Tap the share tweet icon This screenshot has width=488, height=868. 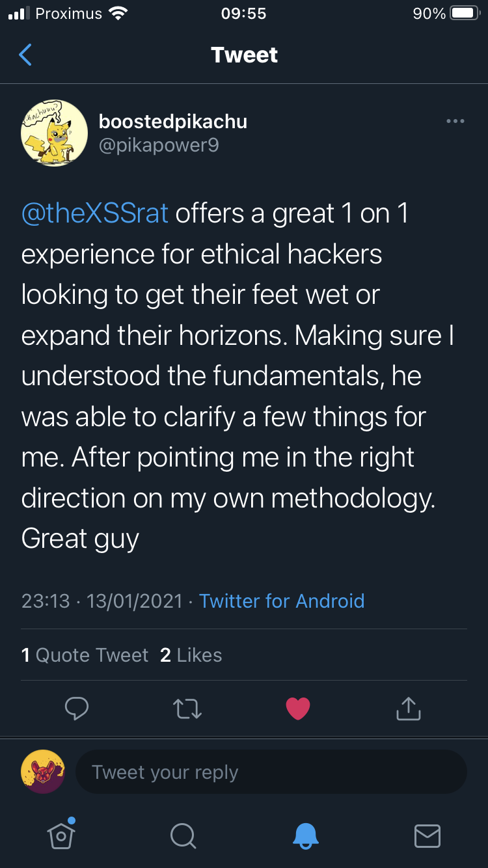[408, 709]
